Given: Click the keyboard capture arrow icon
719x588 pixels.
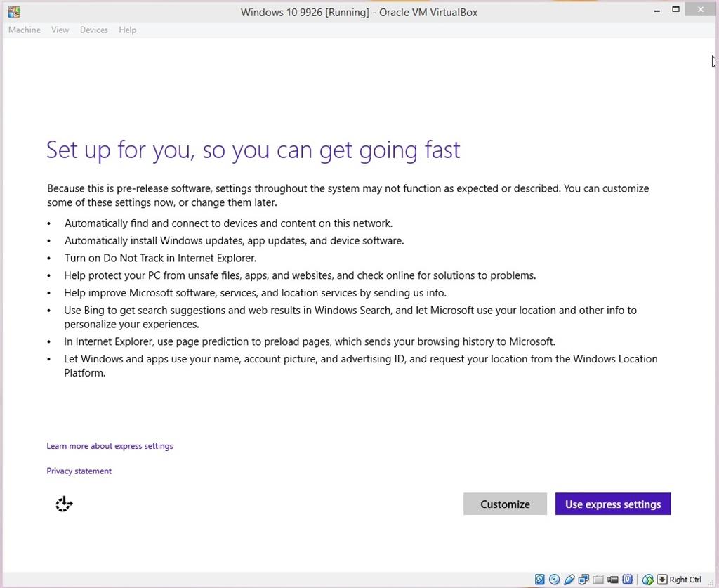Looking at the screenshot, I should [x=662, y=580].
